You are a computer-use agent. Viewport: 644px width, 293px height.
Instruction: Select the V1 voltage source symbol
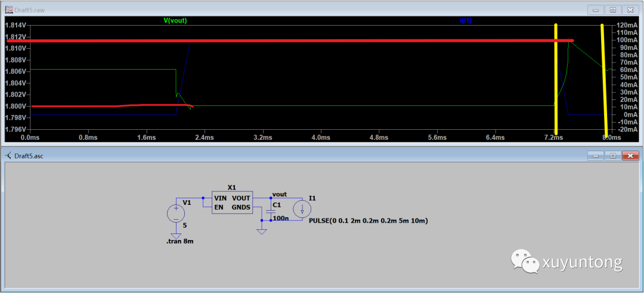pyautogui.click(x=176, y=213)
